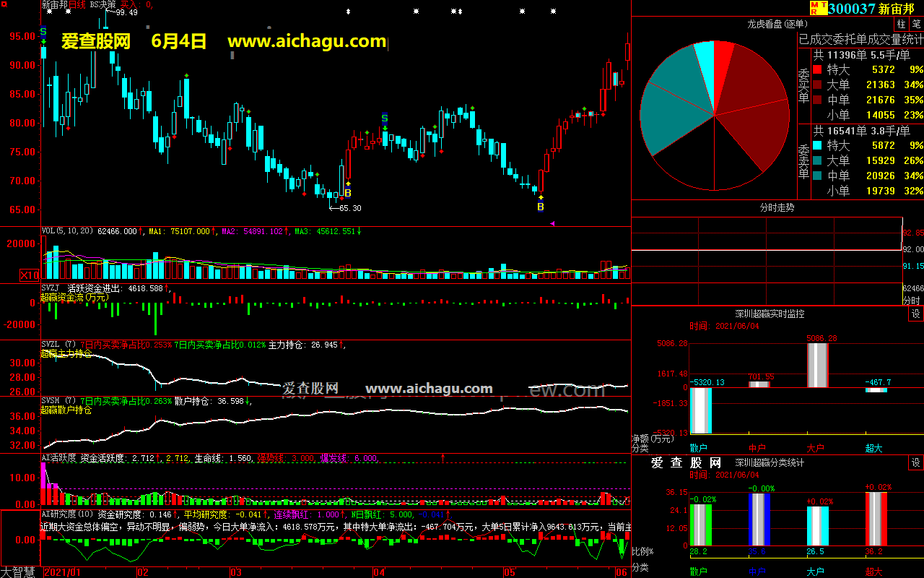Screen dimensions: 924x578
Task: Click the 大智慧 logo in bottom-left
Action: (x=18, y=571)
